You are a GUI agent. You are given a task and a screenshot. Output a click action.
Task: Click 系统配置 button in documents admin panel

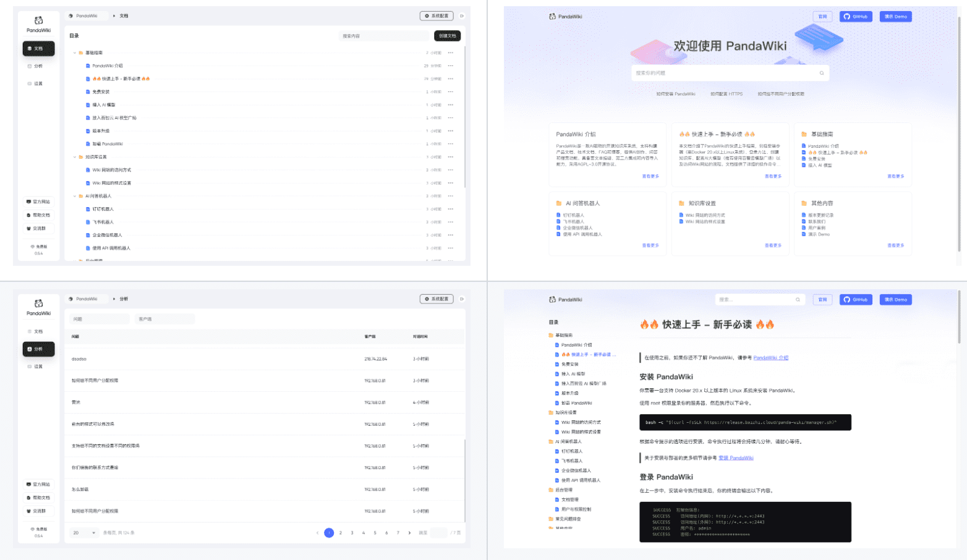pos(437,16)
